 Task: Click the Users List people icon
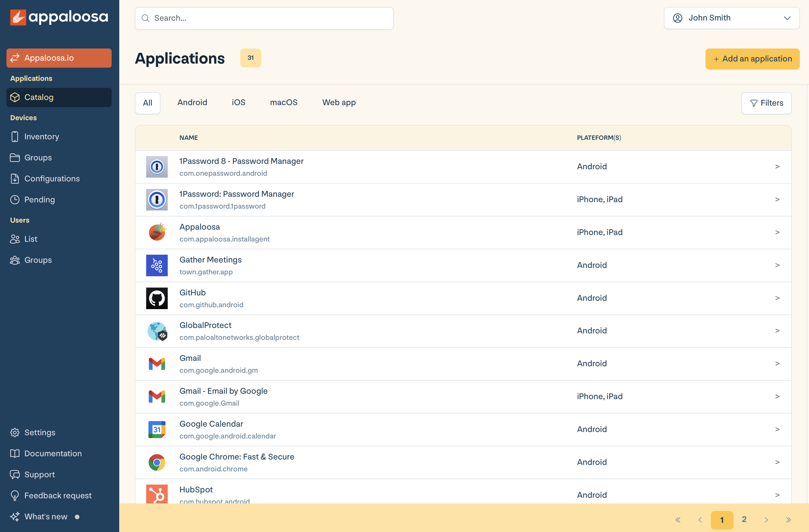tap(15, 239)
